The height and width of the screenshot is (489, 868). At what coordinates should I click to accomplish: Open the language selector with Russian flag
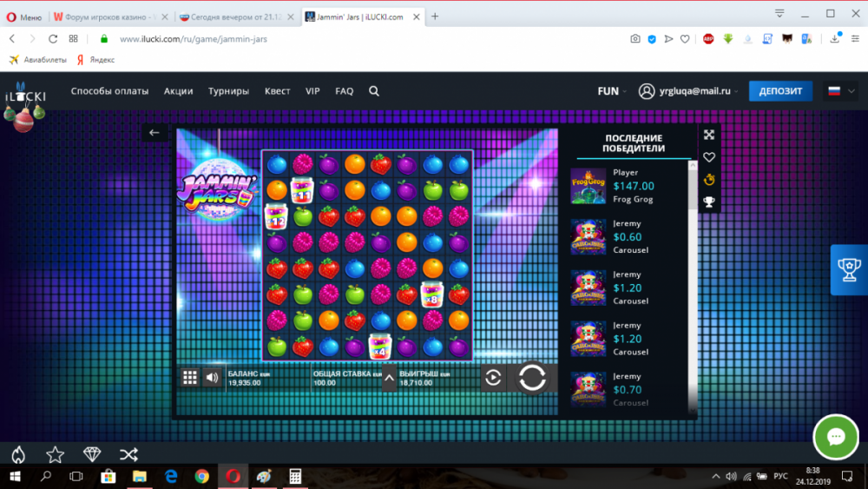pyautogui.click(x=838, y=91)
